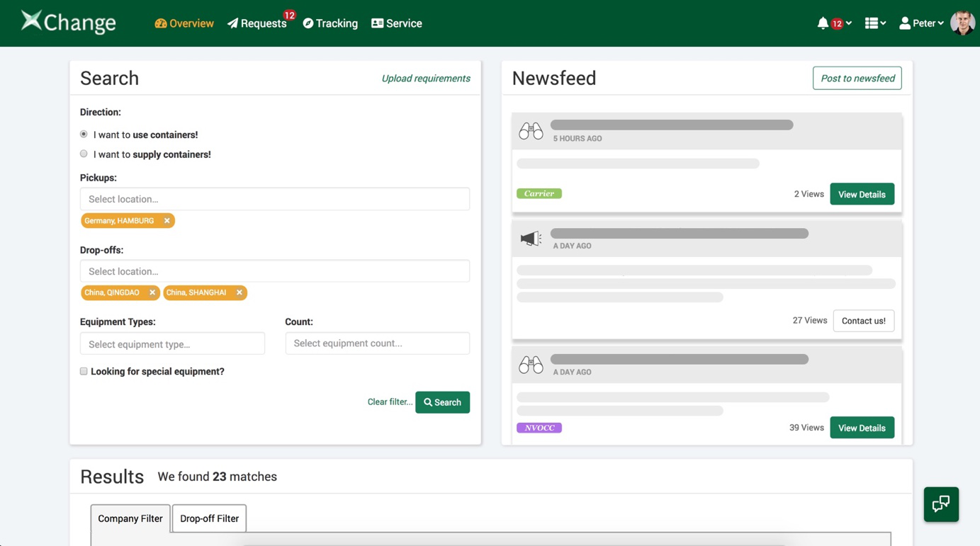
Task: Switch to the Company Filter tab
Action: tap(130, 518)
